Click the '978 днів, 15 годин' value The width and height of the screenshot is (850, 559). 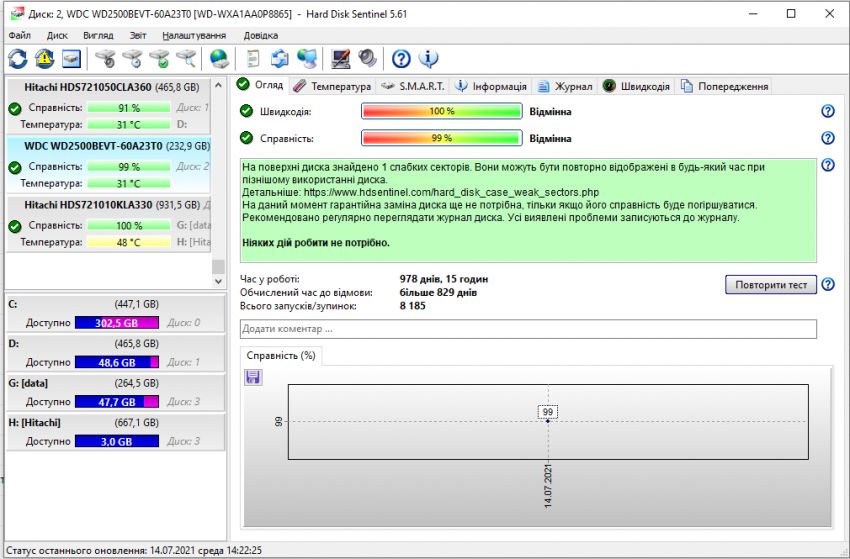pos(444,279)
